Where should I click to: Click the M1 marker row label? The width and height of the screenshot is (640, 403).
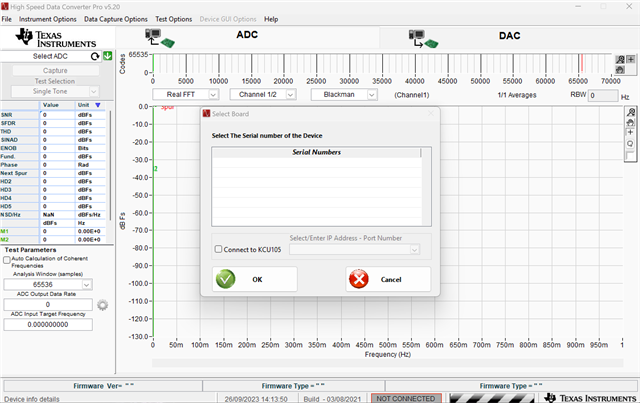(4, 232)
